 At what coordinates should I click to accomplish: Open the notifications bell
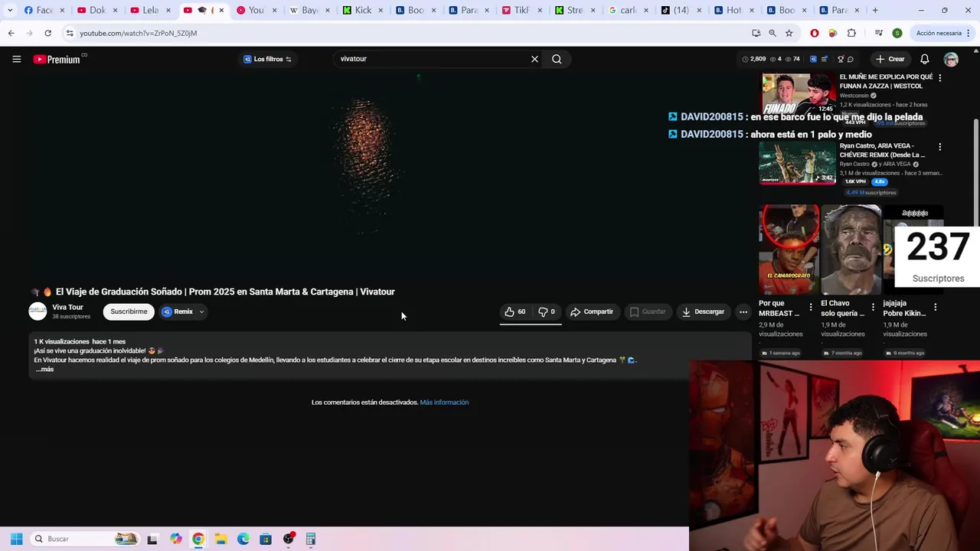(x=924, y=59)
